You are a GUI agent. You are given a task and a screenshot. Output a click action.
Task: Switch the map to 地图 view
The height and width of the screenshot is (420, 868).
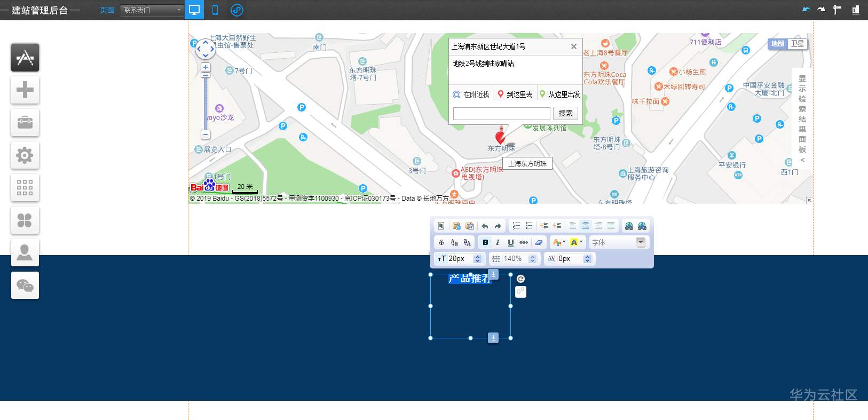778,44
